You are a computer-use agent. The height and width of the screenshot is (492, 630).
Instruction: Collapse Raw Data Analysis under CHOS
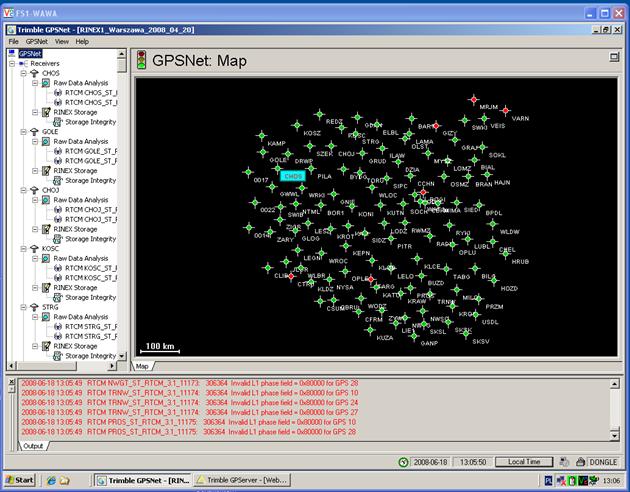pyautogui.click(x=35, y=83)
